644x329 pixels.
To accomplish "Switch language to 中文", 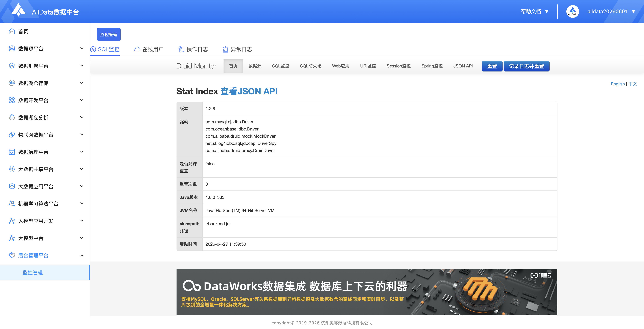I will [x=632, y=84].
